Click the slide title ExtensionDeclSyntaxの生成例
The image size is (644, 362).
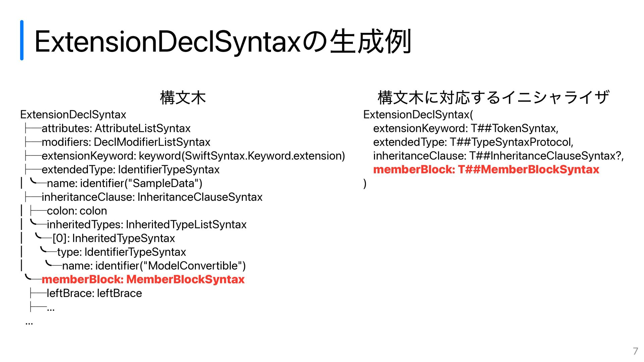[223, 42]
